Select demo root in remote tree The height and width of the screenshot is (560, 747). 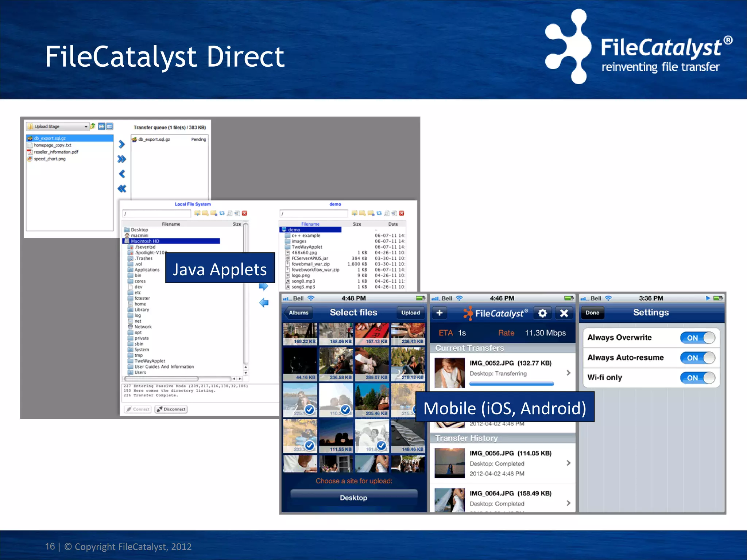pos(310,230)
